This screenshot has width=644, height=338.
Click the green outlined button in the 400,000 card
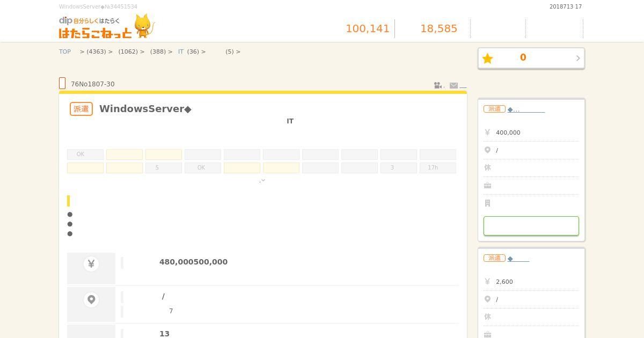point(531,226)
